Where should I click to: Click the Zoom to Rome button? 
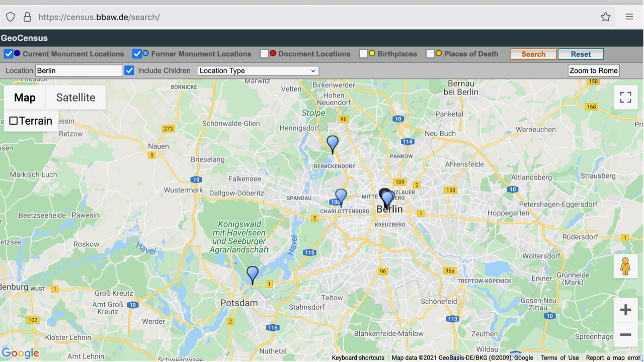coord(594,70)
